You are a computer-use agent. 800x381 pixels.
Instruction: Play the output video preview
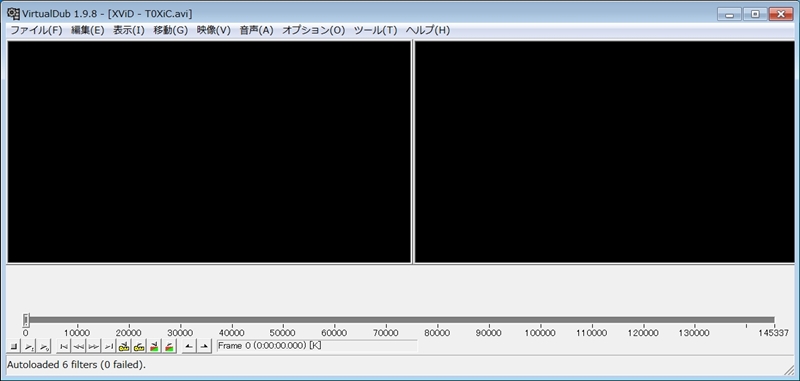pyautogui.click(x=44, y=346)
